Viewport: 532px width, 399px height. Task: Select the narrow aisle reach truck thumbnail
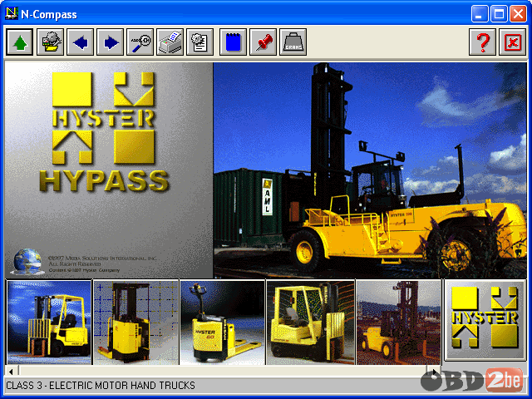click(x=136, y=323)
